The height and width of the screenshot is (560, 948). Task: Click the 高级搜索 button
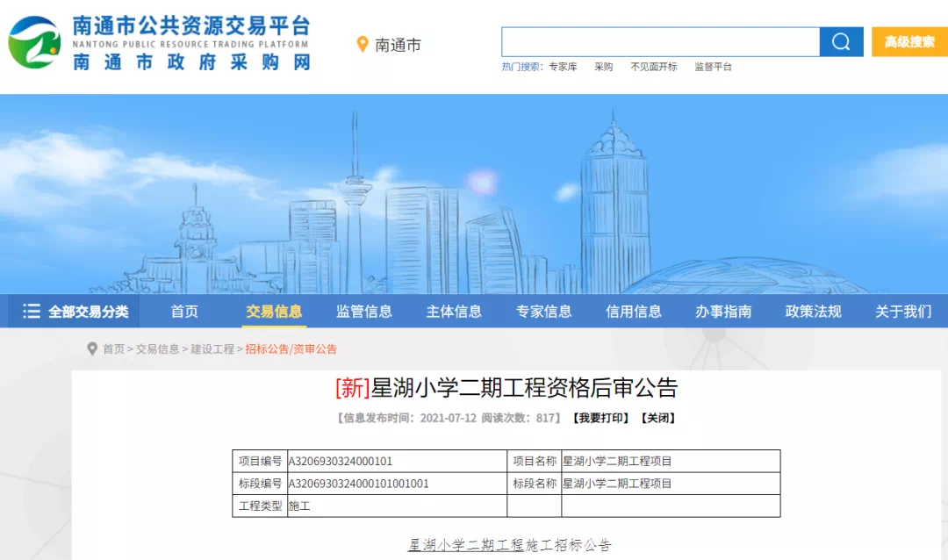pyautogui.click(x=909, y=42)
